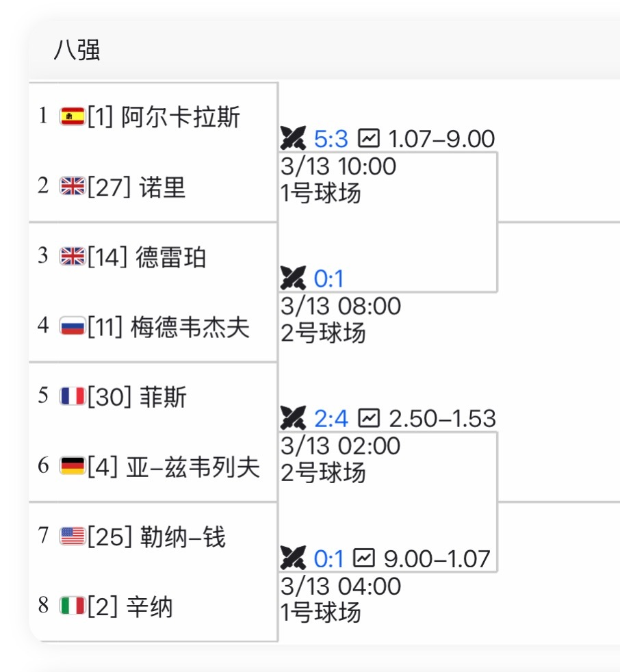
Task: Click the Italian flag beside 辛纳
Action: pyautogui.click(x=72, y=606)
